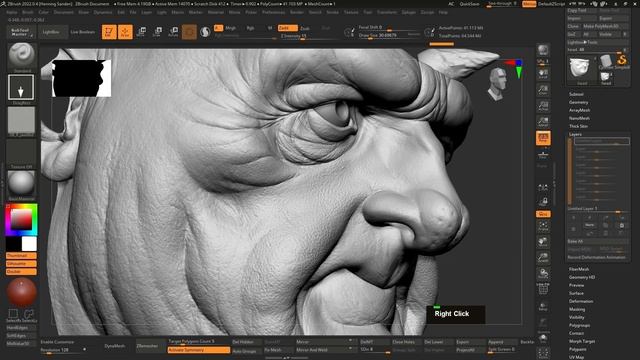Toggle the Menus button in the title bar
The width and height of the screenshot is (640, 360).
tap(529, 4)
